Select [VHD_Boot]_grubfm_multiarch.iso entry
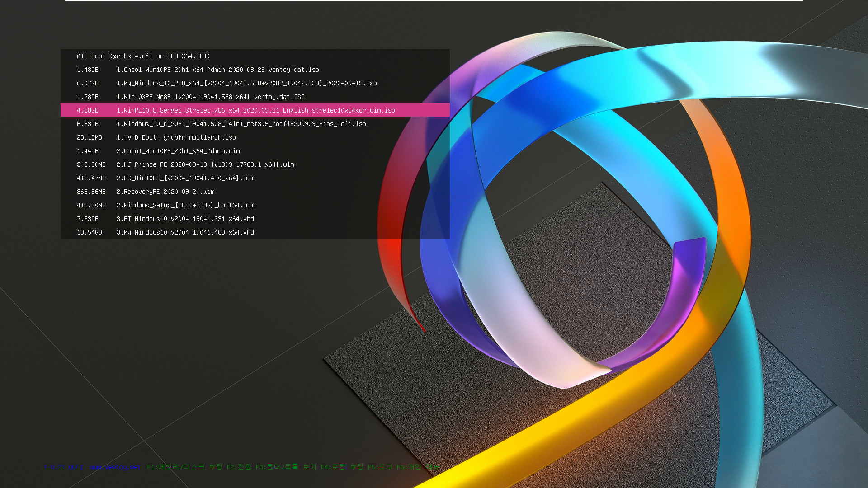 tap(255, 137)
